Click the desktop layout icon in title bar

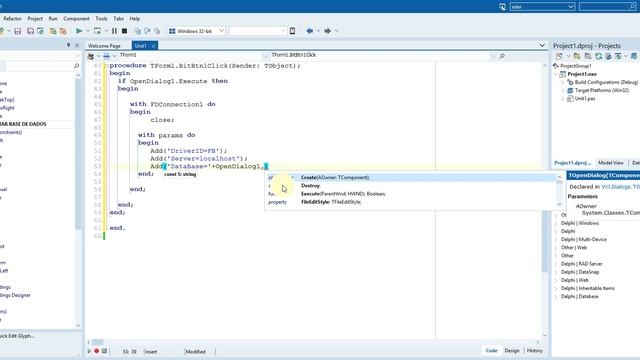(x=502, y=7)
